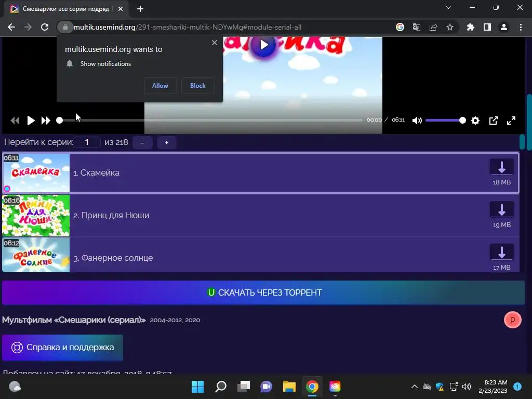The height and width of the screenshot is (399, 532).
Task: Click the episode list scrollbar
Action: pyautogui.click(x=522, y=142)
